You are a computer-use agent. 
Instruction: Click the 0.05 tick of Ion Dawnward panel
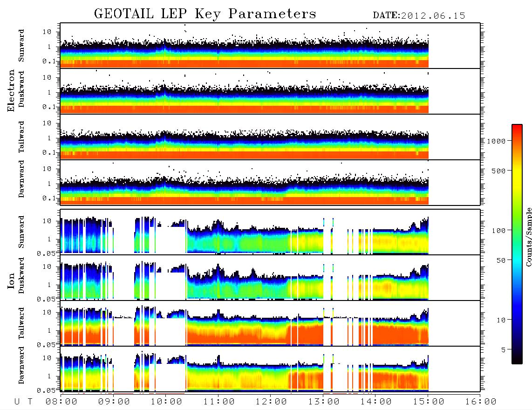point(46,390)
